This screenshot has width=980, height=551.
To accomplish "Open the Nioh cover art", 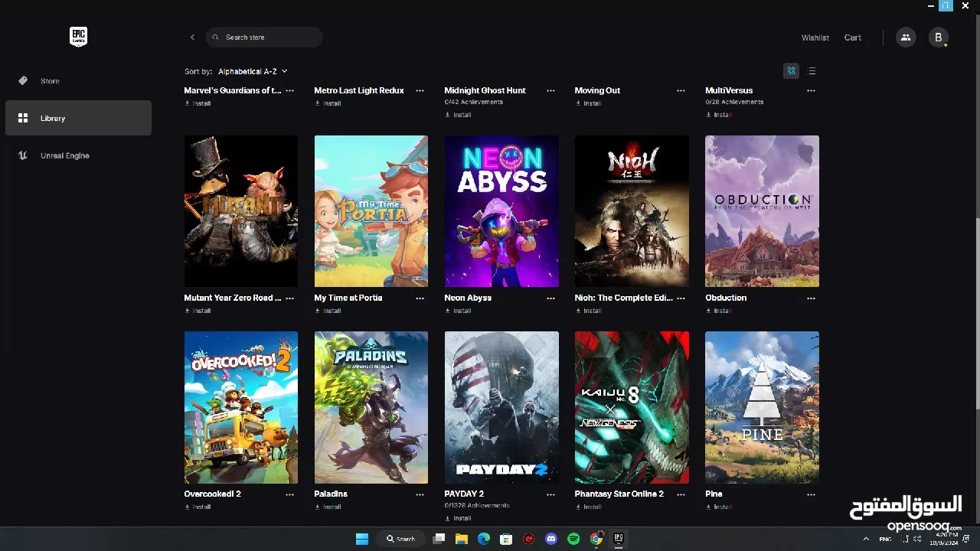I will [x=632, y=211].
